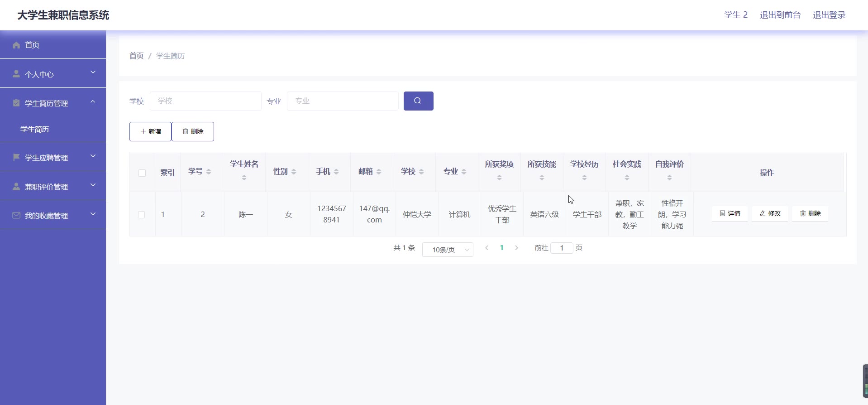Click the 147@qq.com email cell
868x405 pixels.
(374, 214)
